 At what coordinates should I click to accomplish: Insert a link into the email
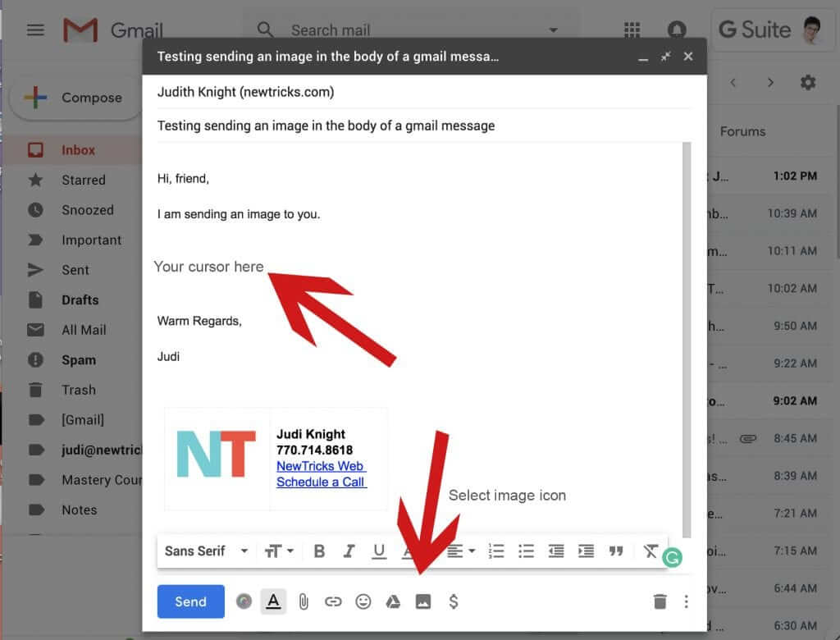click(x=333, y=601)
